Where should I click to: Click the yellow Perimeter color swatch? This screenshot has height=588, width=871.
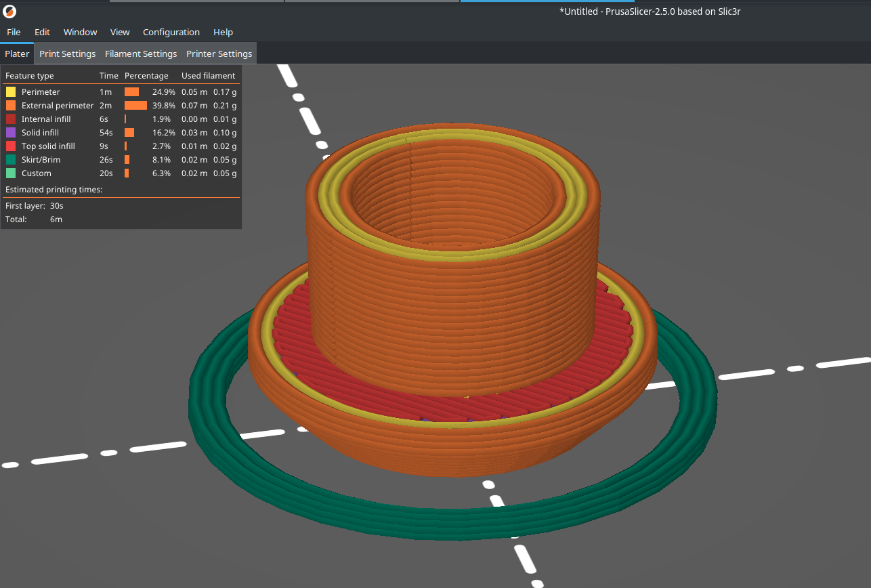(11, 92)
